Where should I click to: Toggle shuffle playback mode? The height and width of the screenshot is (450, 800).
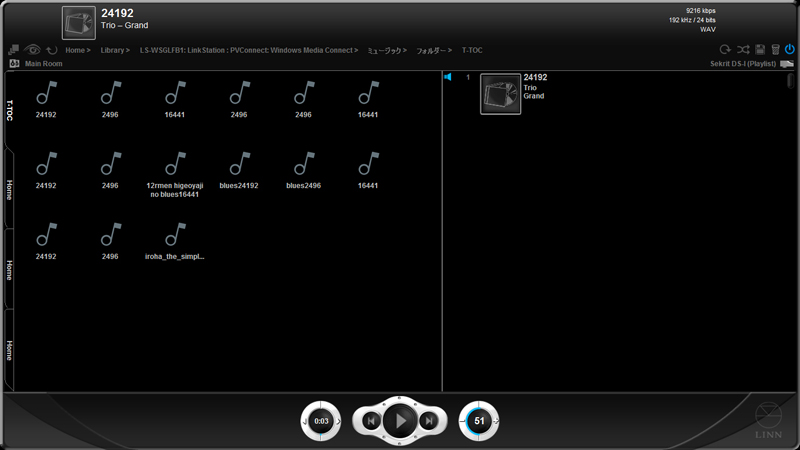click(743, 49)
